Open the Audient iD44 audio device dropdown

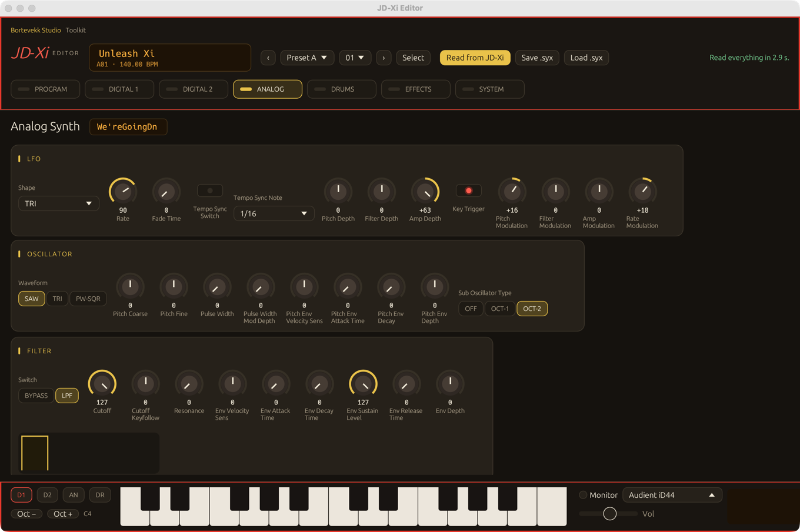(x=672, y=495)
